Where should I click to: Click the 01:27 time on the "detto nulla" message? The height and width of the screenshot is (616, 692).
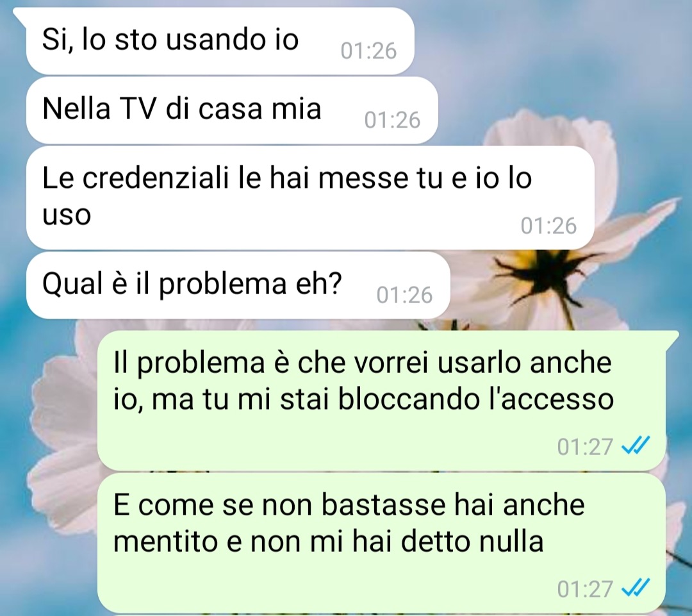(x=585, y=589)
